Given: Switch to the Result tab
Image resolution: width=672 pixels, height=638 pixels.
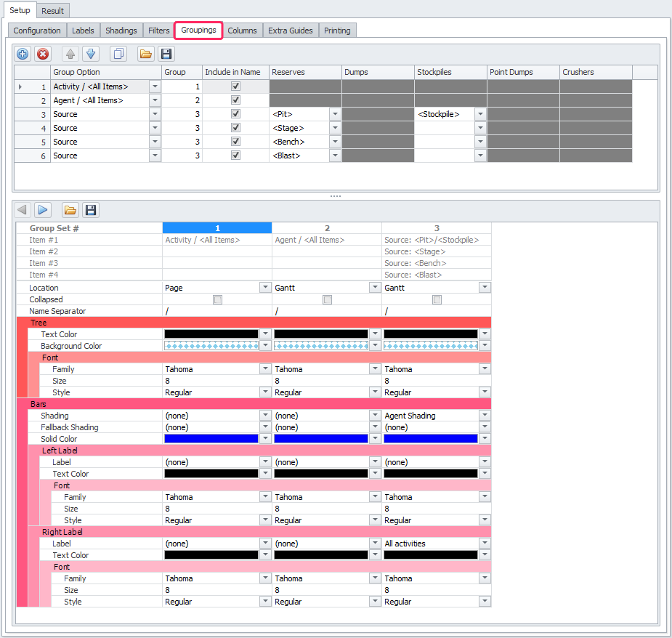Looking at the screenshot, I should click(x=52, y=11).
